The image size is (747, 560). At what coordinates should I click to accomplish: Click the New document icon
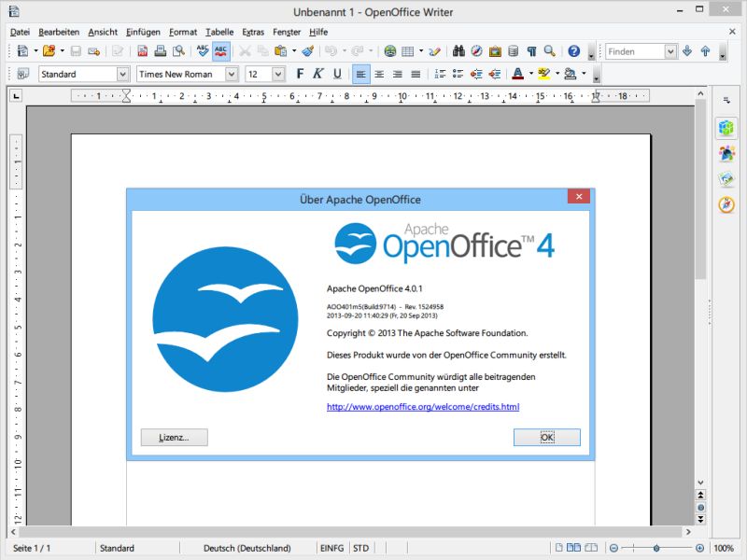pyautogui.click(x=22, y=51)
